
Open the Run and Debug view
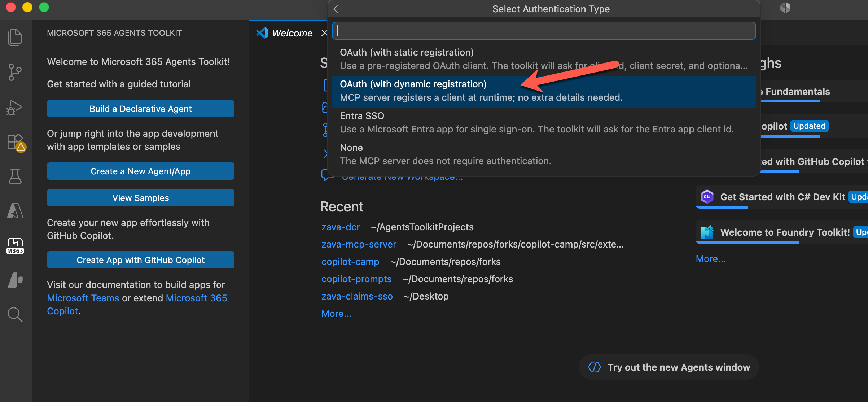[x=15, y=108]
